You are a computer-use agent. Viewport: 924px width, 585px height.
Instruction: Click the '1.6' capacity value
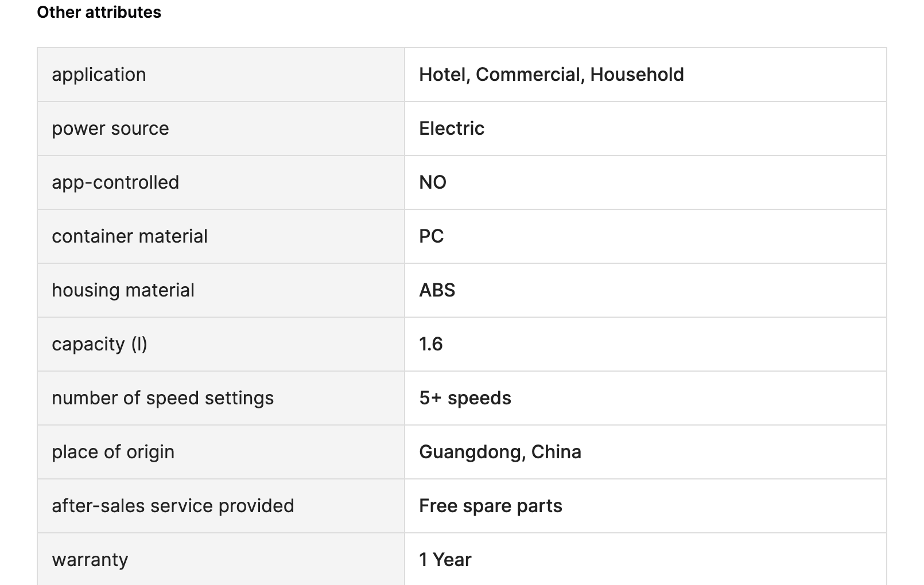point(431,344)
